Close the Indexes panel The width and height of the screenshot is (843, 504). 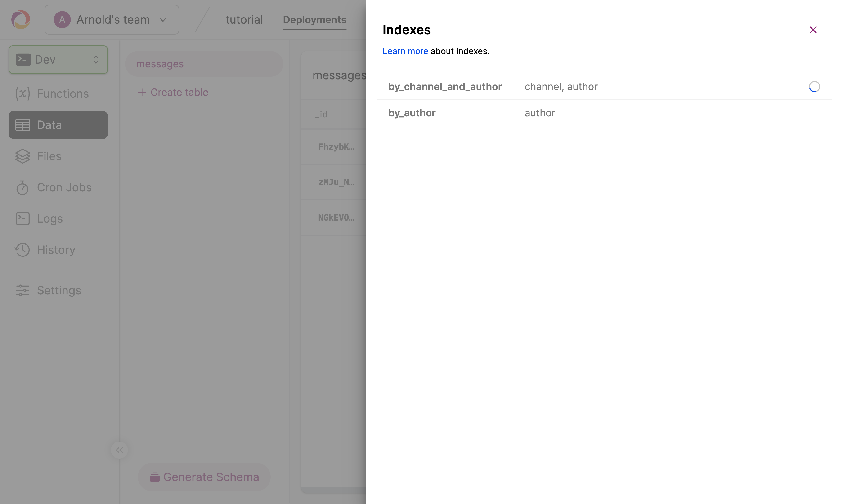[813, 30]
